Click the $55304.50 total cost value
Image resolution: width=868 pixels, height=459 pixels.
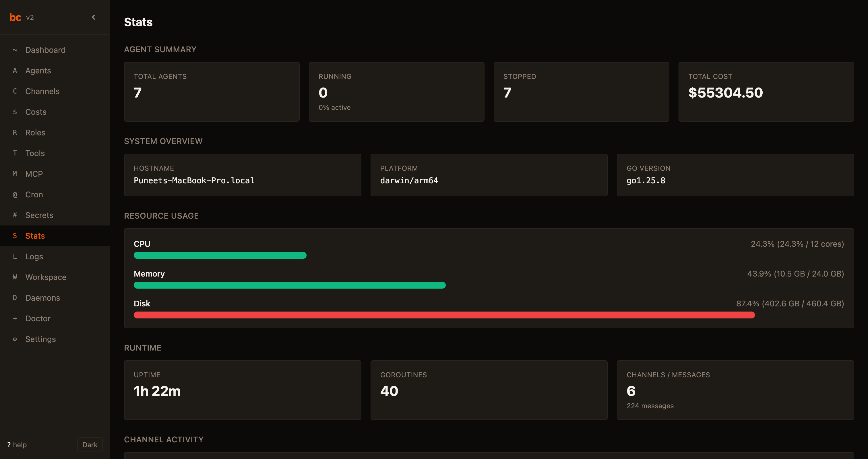pos(725,93)
